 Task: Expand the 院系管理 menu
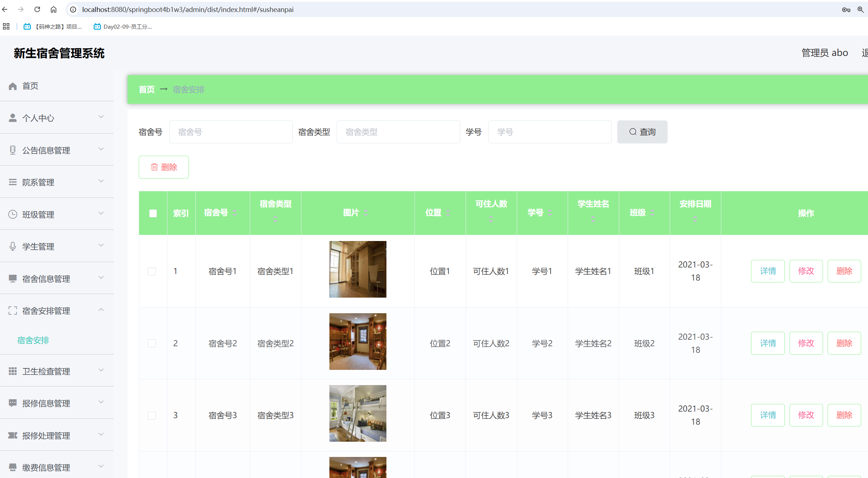101,181
